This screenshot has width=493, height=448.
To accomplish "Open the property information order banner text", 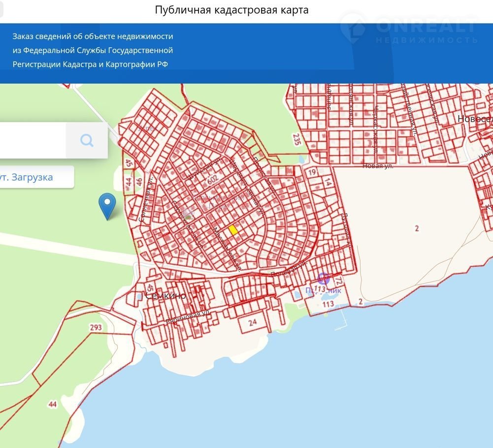I will tap(93, 50).
